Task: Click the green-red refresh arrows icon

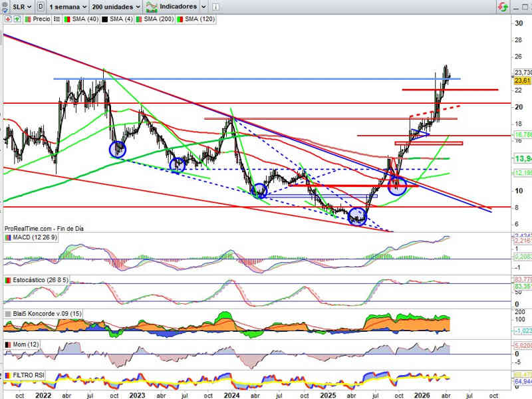Action: 504,7
